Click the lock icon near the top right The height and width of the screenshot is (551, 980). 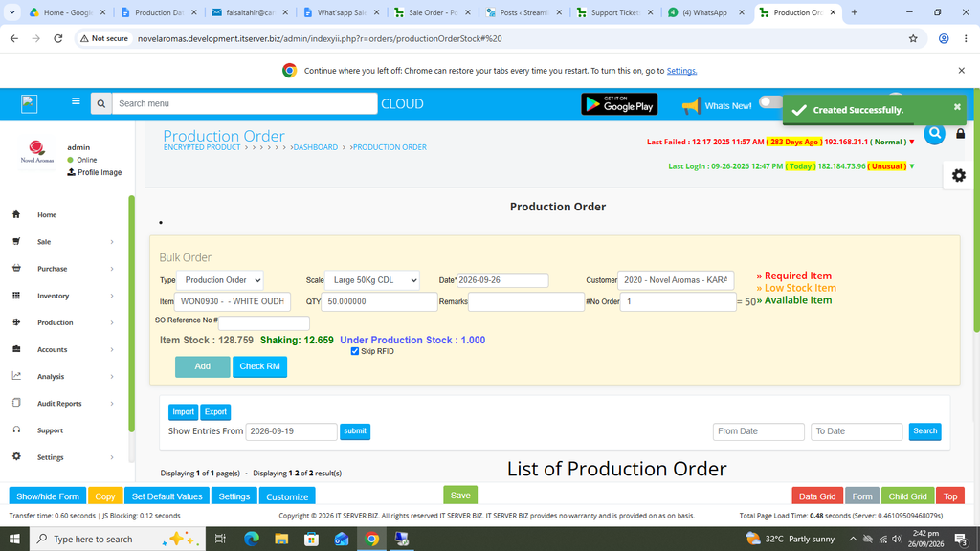click(x=961, y=133)
